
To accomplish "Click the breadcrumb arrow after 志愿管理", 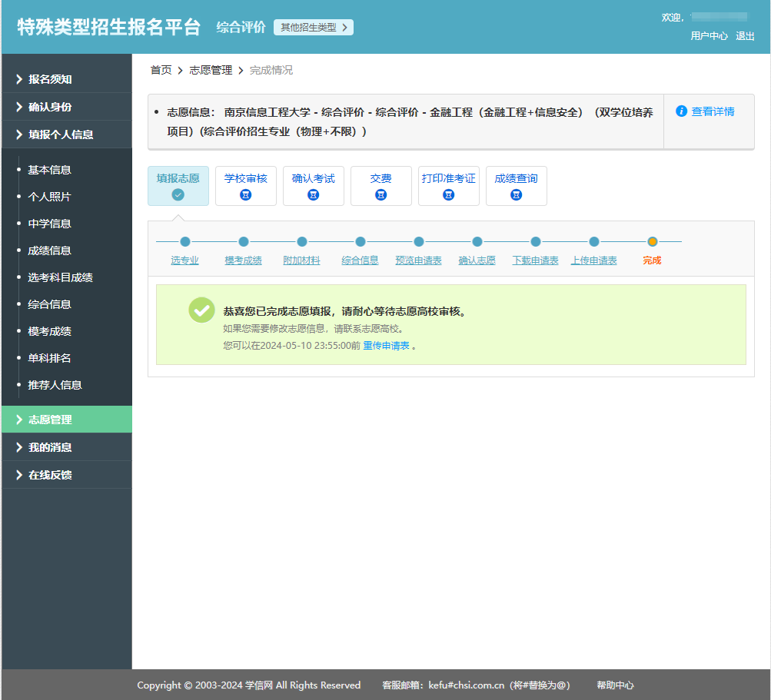I will pos(241,70).
